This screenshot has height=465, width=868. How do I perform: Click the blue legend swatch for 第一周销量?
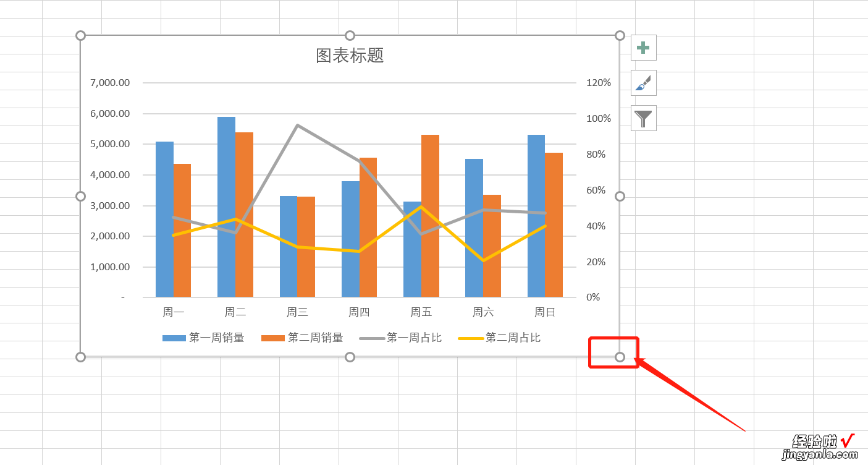pos(174,338)
